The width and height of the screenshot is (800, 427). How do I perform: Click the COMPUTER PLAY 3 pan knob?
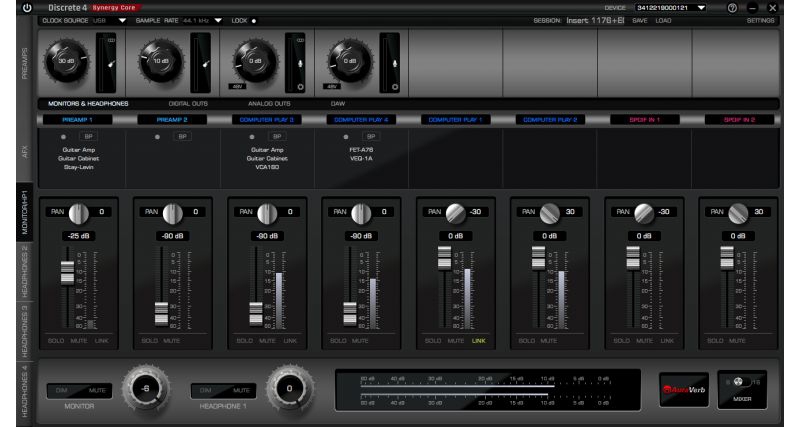(267, 213)
